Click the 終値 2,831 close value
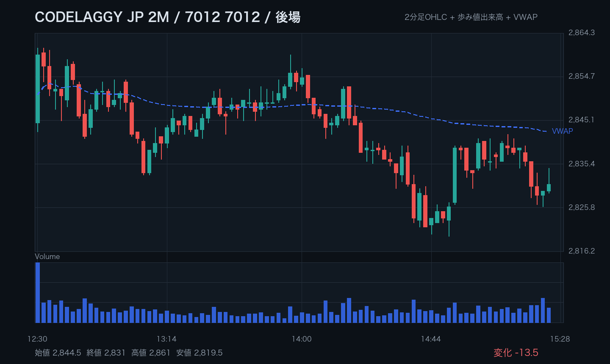Screen dimensions: 610x364 pos(106,353)
